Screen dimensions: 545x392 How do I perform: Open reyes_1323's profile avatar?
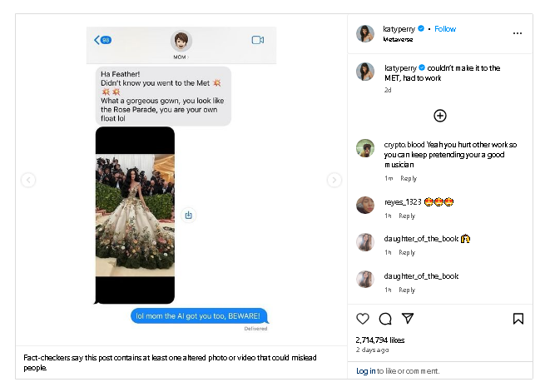tap(365, 205)
